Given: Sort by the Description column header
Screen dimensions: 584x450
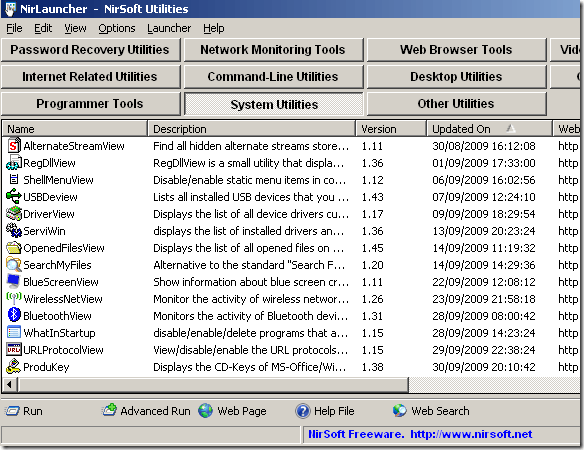Looking at the screenshot, I should 251,129.
